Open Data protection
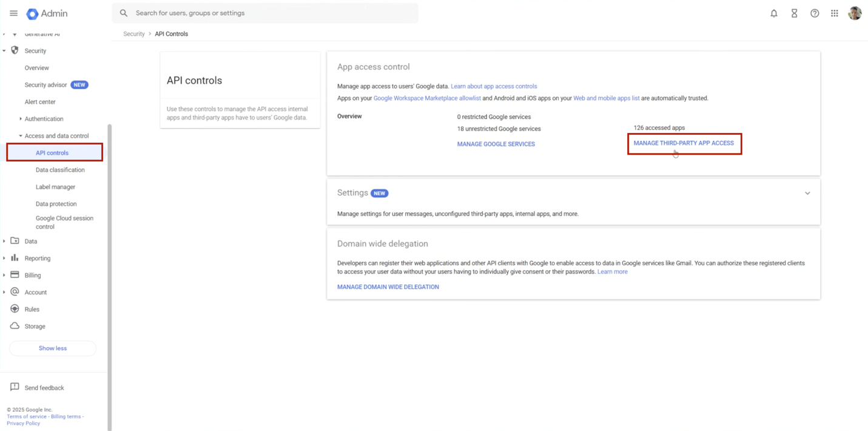This screenshot has width=868, height=431. [56, 204]
